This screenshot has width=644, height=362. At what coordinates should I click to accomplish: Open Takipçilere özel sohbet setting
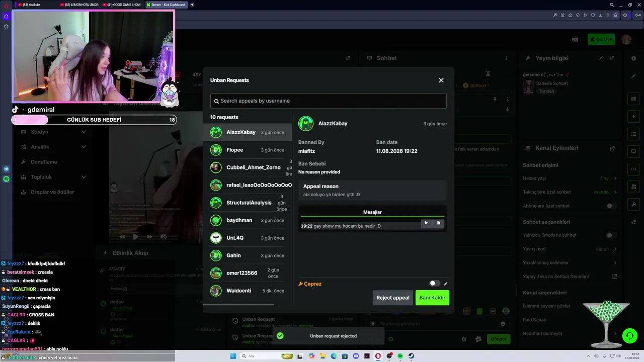point(570,192)
